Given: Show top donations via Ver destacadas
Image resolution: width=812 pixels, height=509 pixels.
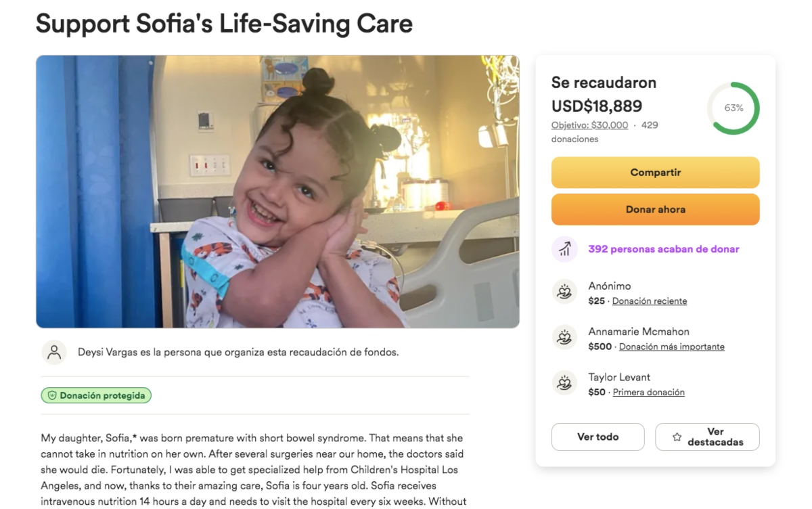Looking at the screenshot, I should [x=707, y=437].
